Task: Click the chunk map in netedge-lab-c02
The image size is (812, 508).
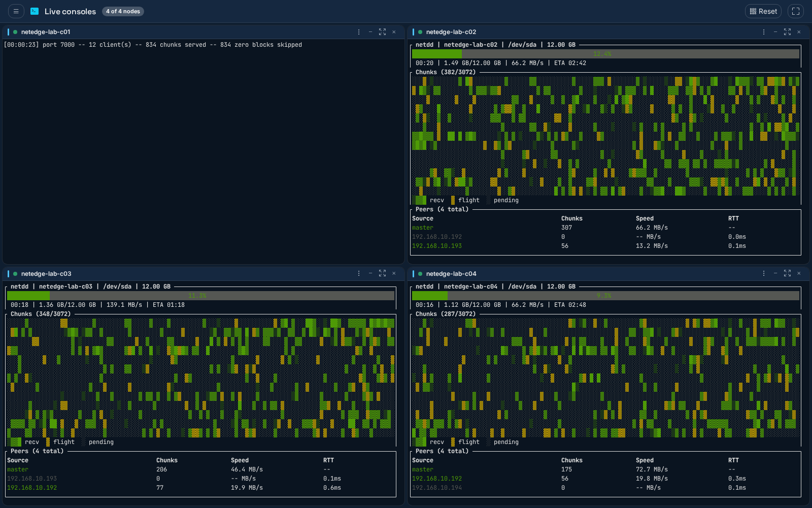Action: tap(605, 136)
